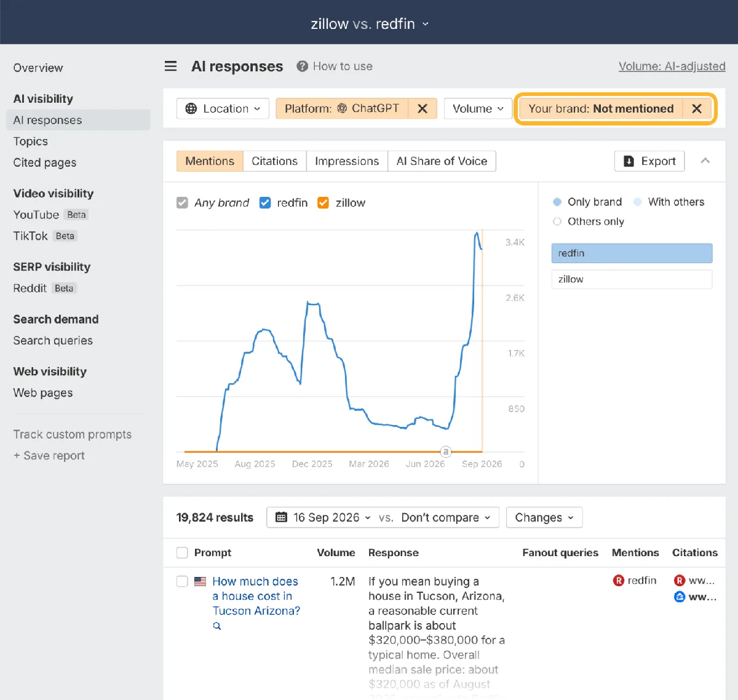
Task: Collapse the chart panel with the chevron
Action: click(x=705, y=161)
